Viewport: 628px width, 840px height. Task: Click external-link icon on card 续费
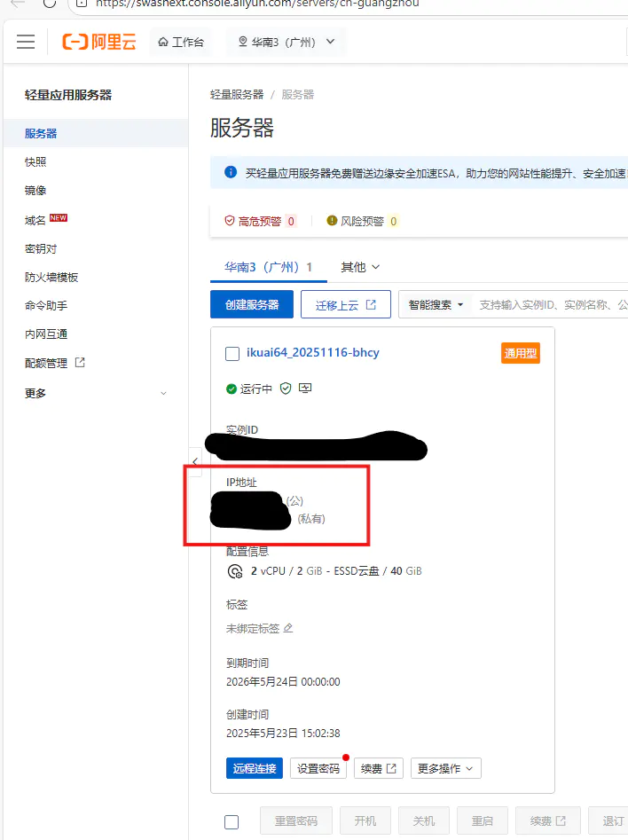click(391, 768)
